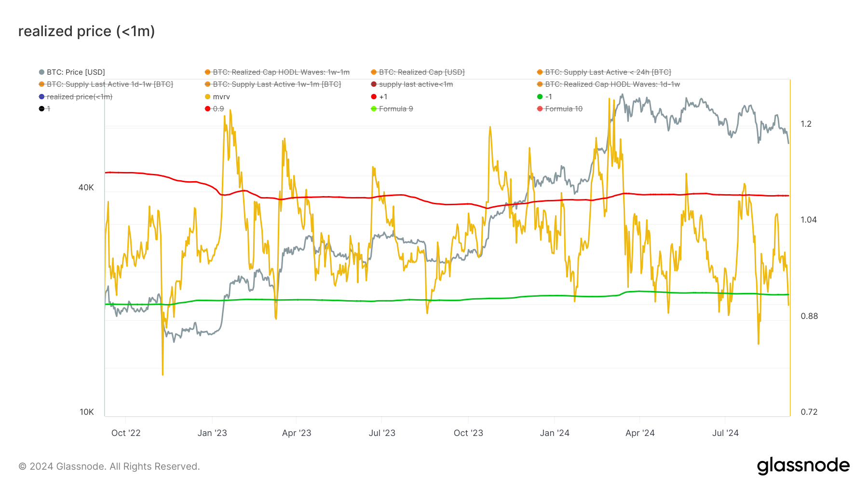The height and width of the screenshot is (488, 868).
Task: Toggle BTC: Supply Last Active < 24h legend
Action: point(604,72)
